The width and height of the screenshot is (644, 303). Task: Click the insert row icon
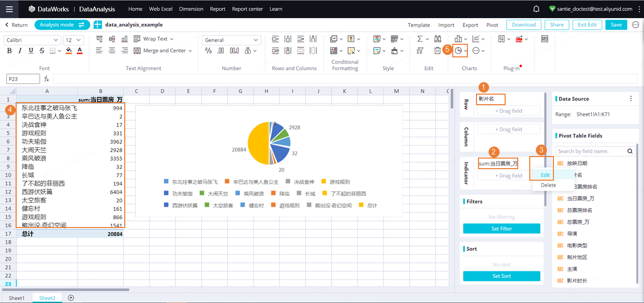[275, 39]
